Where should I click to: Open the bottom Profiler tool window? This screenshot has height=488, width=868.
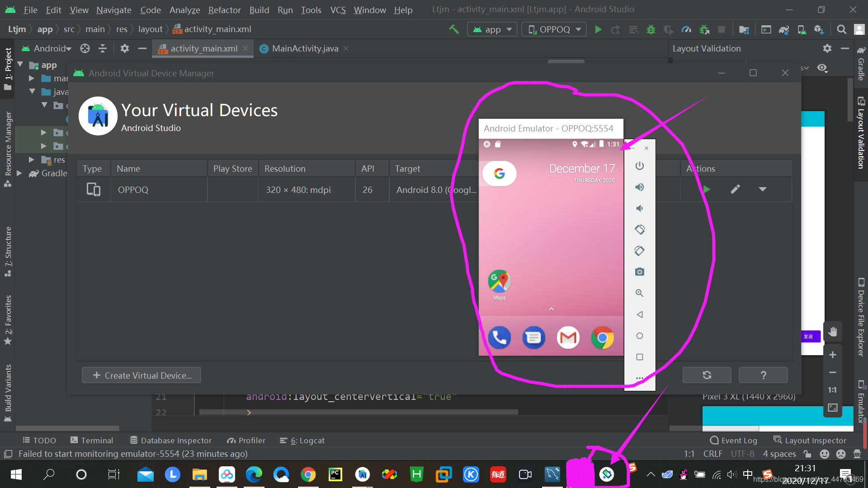coord(246,440)
